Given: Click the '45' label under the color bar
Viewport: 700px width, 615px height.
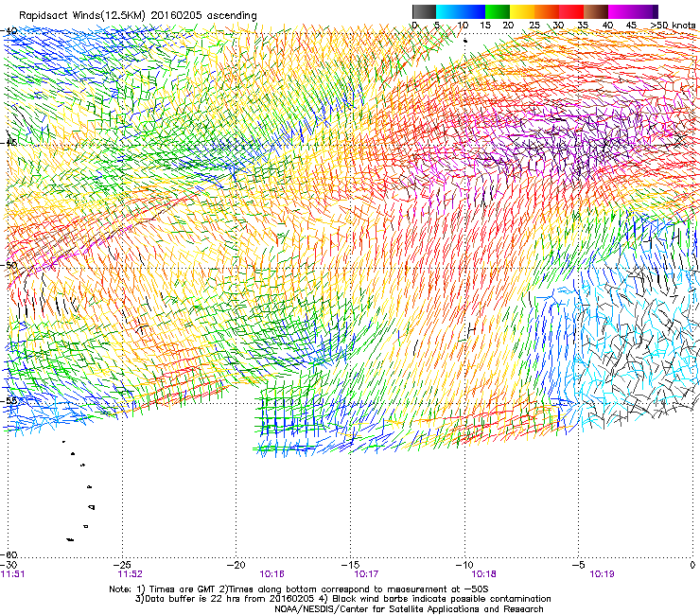Looking at the screenshot, I should coord(631,26).
